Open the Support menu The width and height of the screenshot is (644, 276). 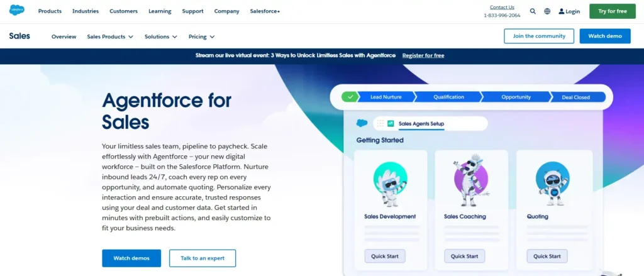[x=192, y=11]
